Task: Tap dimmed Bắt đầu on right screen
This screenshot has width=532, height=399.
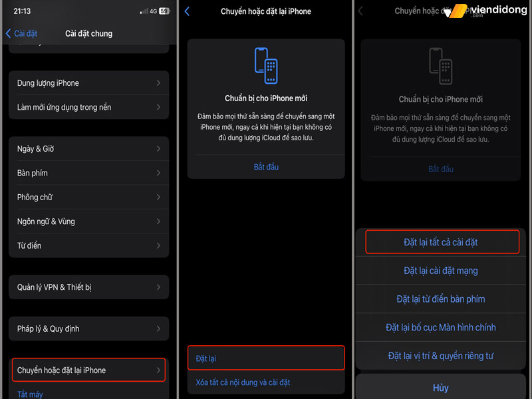Action: 440,169
